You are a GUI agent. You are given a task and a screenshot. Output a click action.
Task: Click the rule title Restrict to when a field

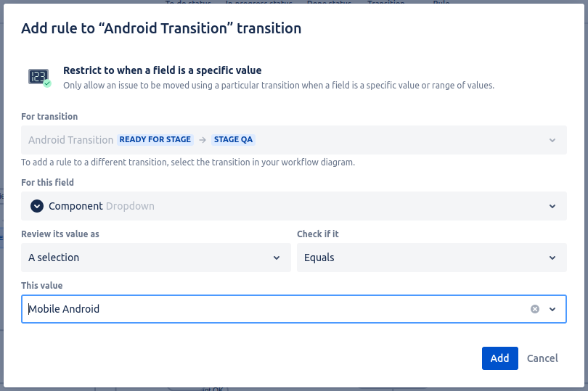click(163, 70)
